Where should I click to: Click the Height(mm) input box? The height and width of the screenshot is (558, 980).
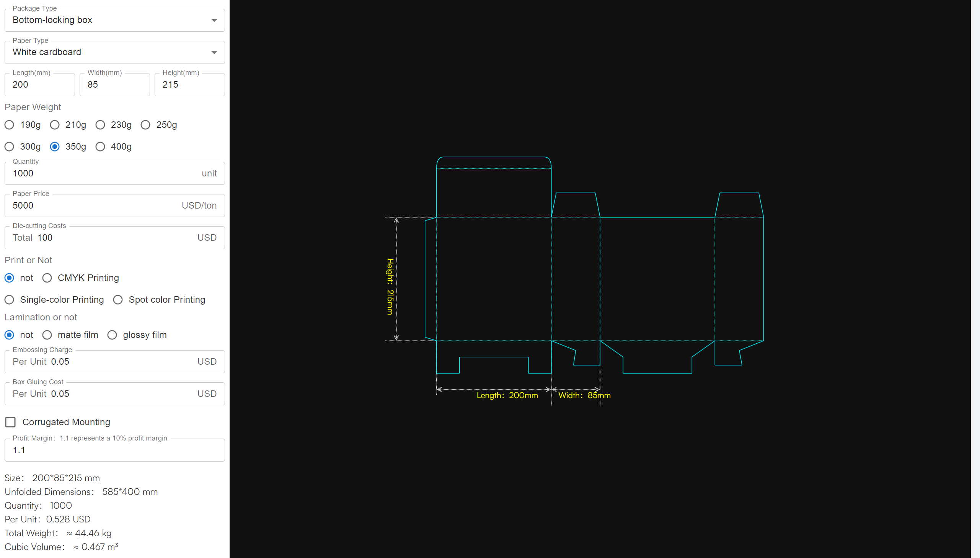pyautogui.click(x=189, y=85)
